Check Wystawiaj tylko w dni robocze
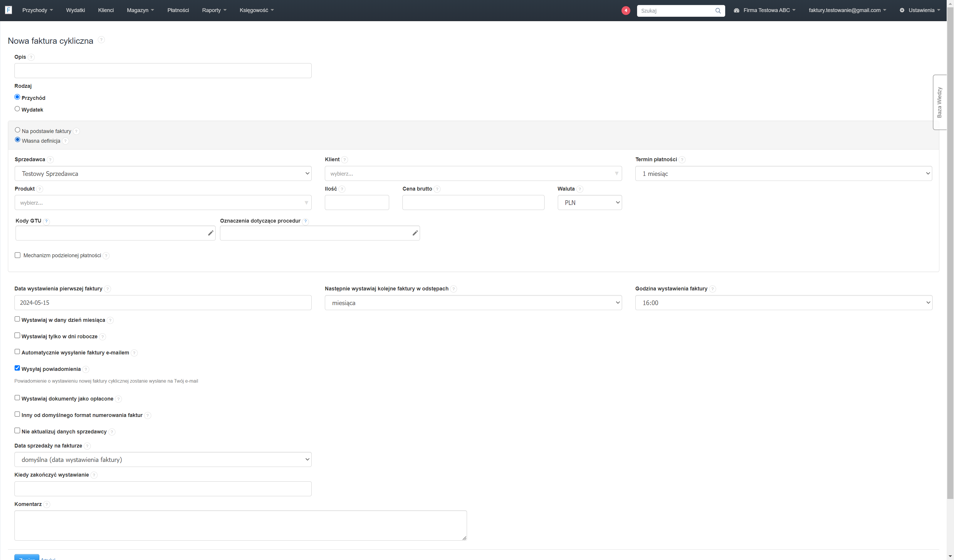Image resolution: width=954 pixels, height=560 pixels. [x=17, y=336]
